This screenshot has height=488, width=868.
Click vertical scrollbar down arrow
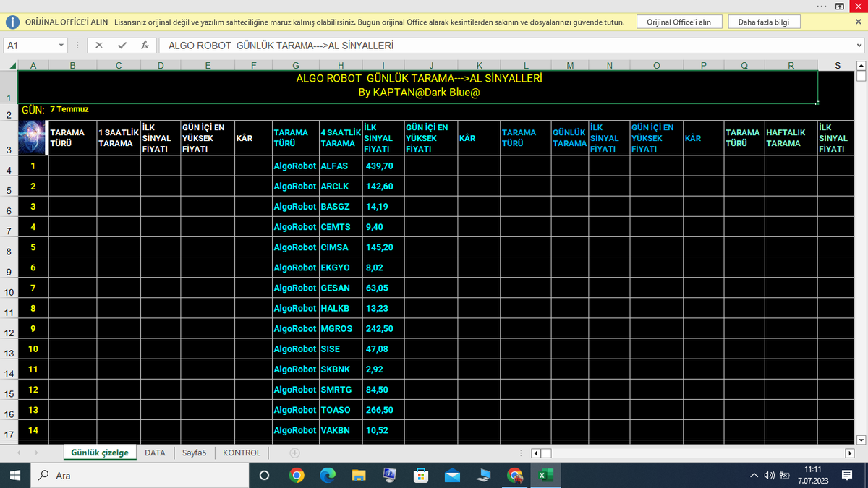861,440
